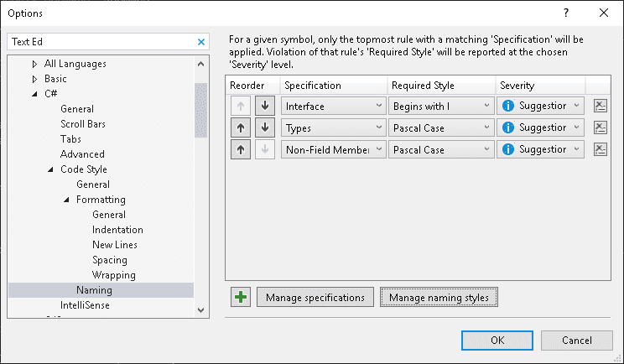Expand the All Languages node
Viewport: 624px width, 364px height.
point(34,64)
